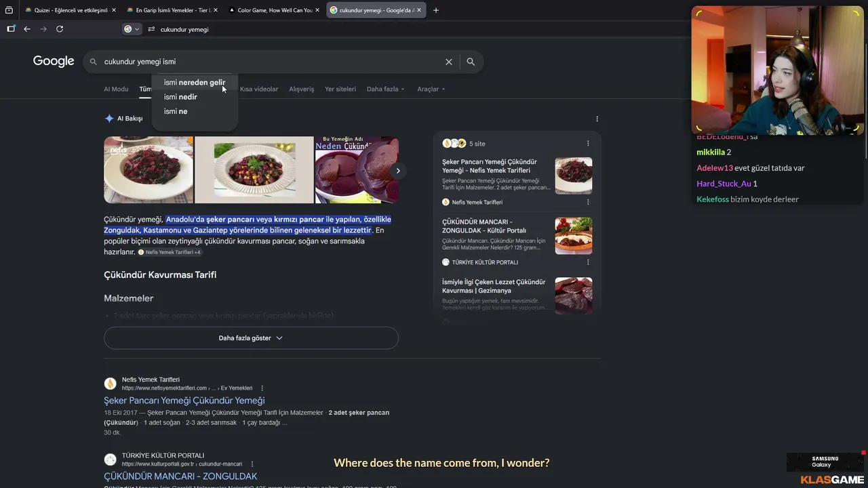Viewport: 868px width, 488px height.
Task: Open AI Bakışı options menu
Action: point(597,119)
